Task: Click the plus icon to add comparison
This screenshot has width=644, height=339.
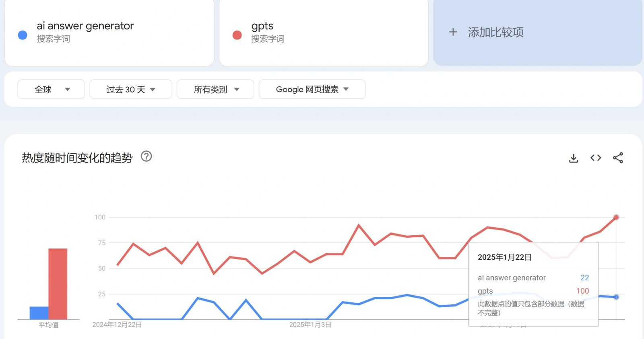Action: click(453, 32)
